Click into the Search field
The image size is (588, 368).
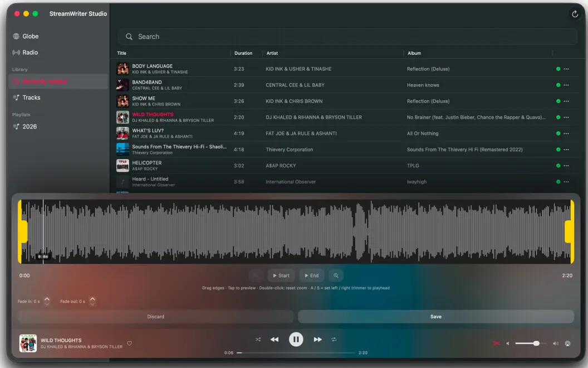(347, 36)
